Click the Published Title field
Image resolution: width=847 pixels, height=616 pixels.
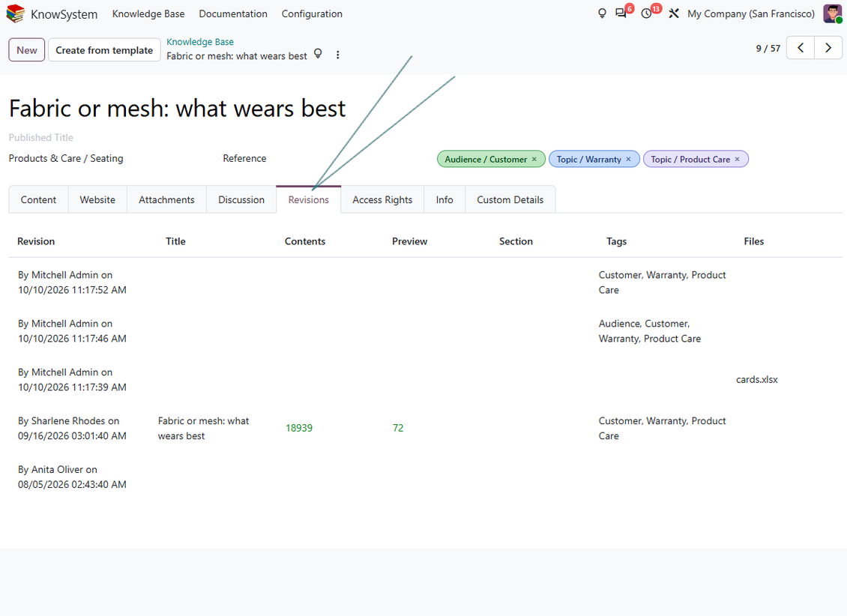(41, 138)
